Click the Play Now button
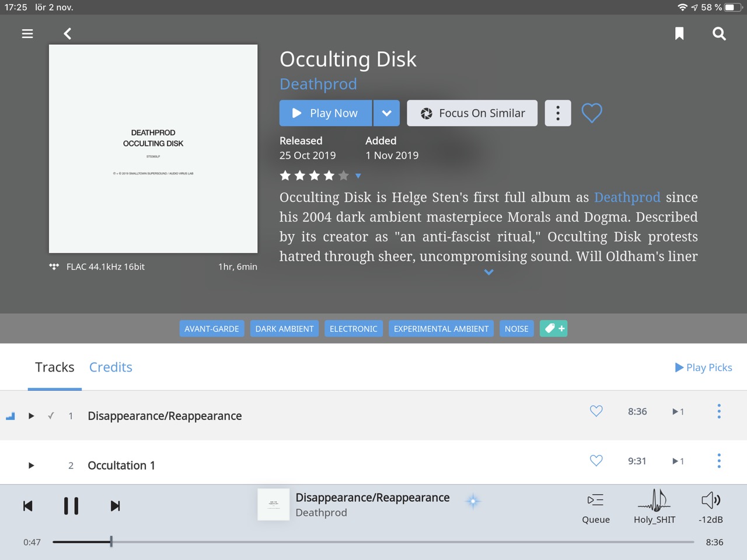Screen dimensions: 747x560 (326, 113)
